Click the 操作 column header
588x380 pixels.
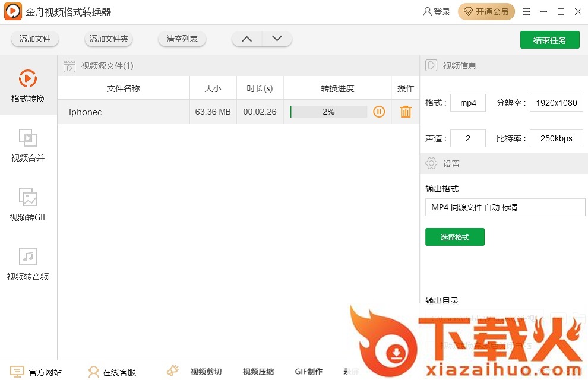point(406,88)
